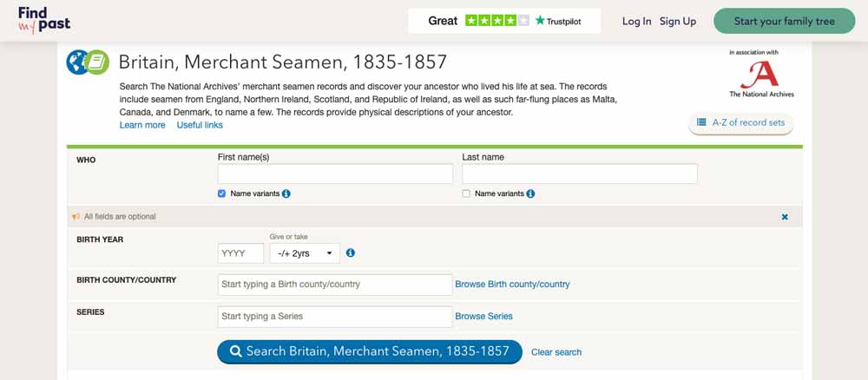
Task: Uncheck first name Name variants checkbox
Action: point(222,194)
